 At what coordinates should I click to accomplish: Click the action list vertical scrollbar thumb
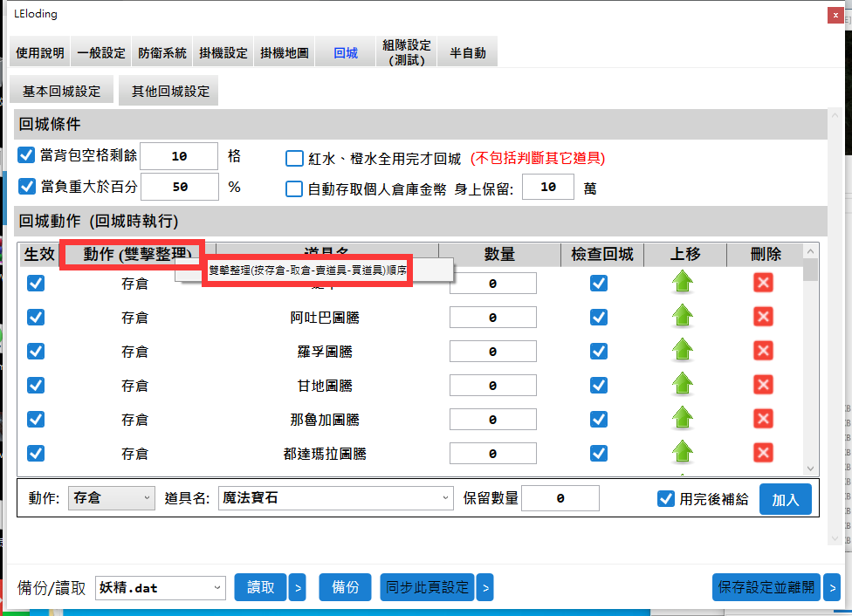[810, 270]
